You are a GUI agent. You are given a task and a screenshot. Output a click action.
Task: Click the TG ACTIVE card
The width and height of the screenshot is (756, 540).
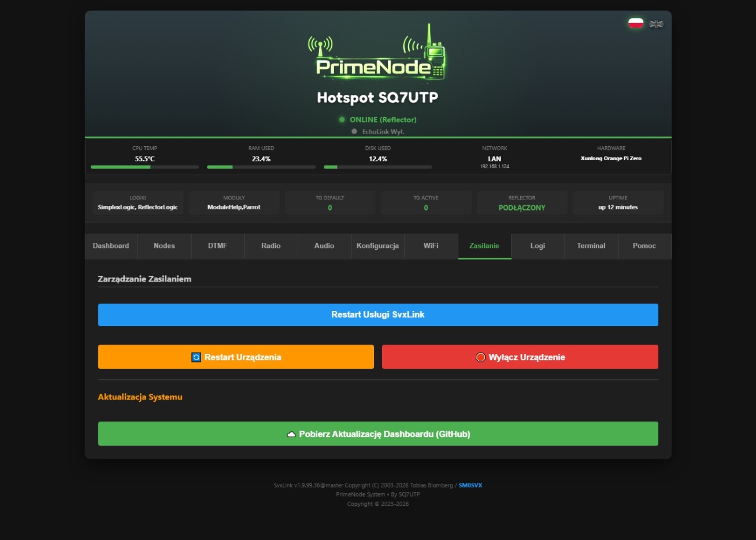(x=426, y=203)
